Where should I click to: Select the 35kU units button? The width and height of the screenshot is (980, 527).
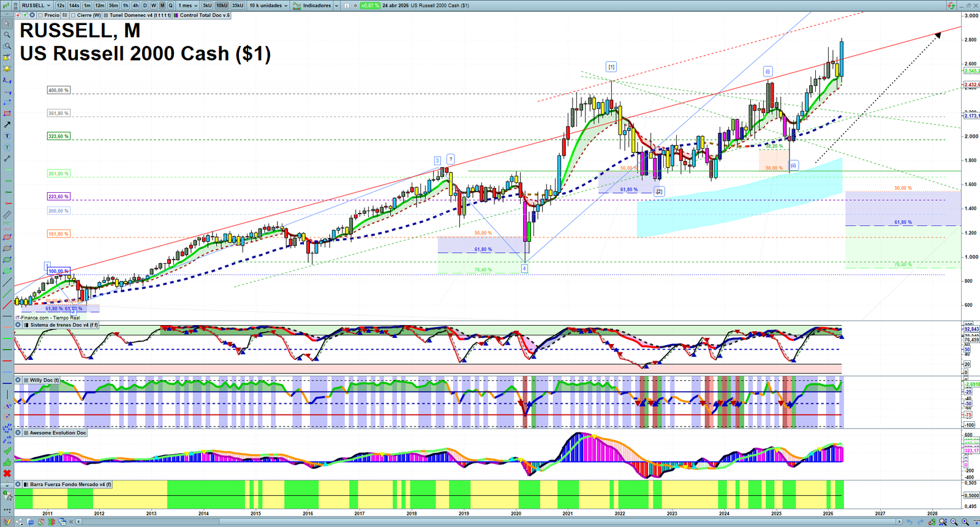coord(238,6)
